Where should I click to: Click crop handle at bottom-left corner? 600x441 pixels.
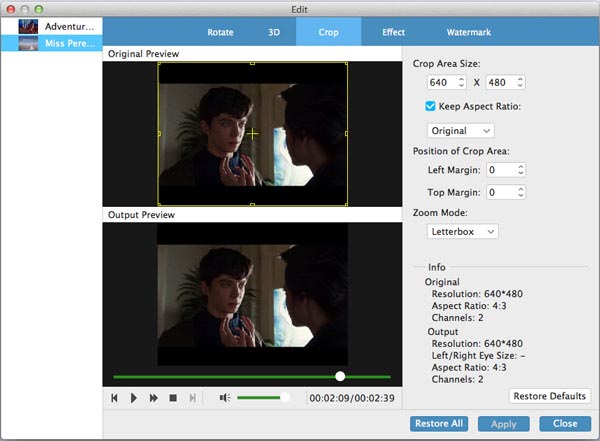coord(159,204)
